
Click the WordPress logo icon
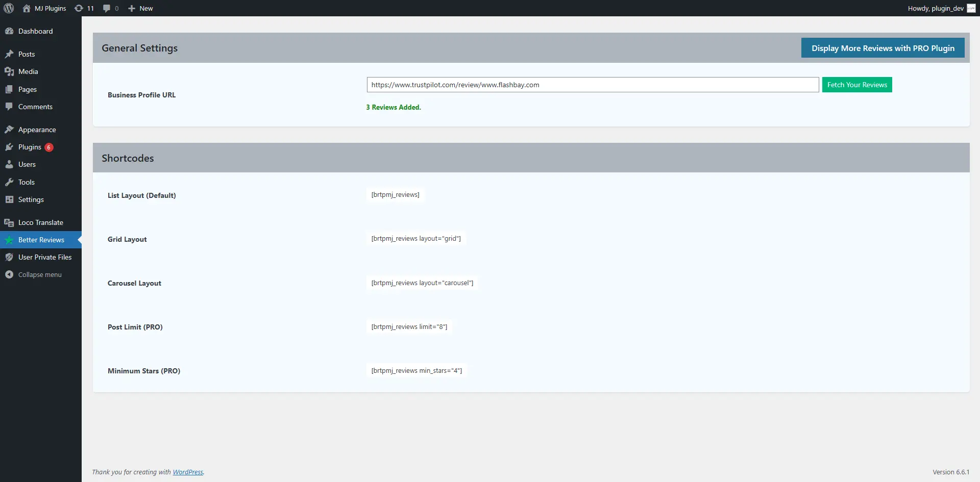click(9, 8)
